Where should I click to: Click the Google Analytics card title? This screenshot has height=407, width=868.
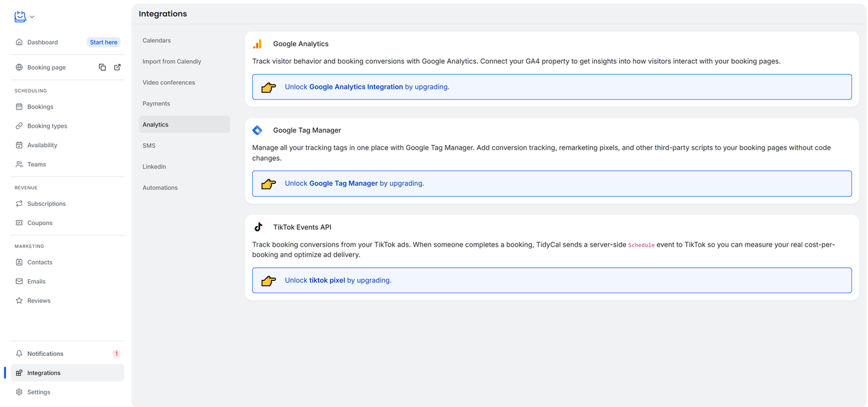pos(301,44)
